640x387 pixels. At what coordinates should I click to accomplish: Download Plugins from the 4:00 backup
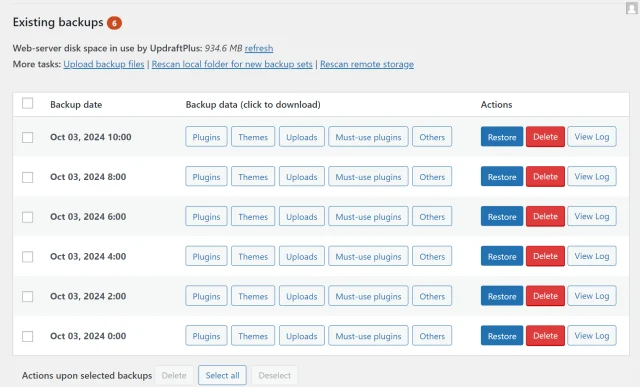pos(206,256)
